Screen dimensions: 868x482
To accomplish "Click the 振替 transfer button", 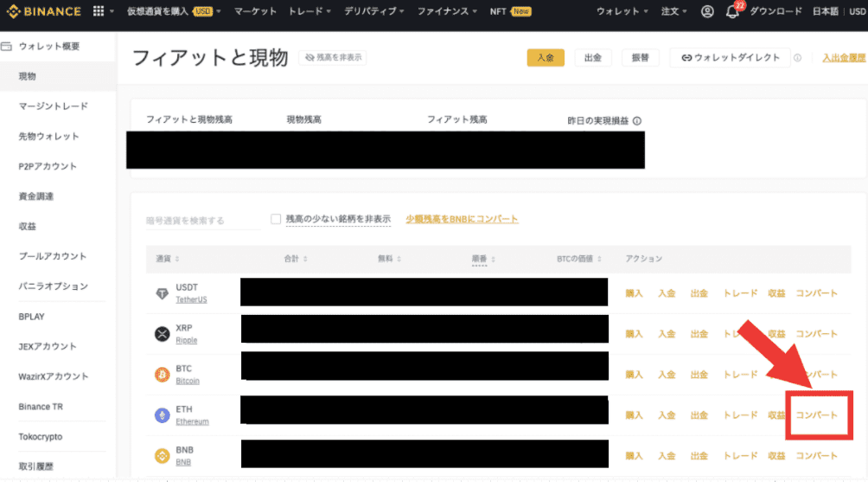I will [x=641, y=58].
